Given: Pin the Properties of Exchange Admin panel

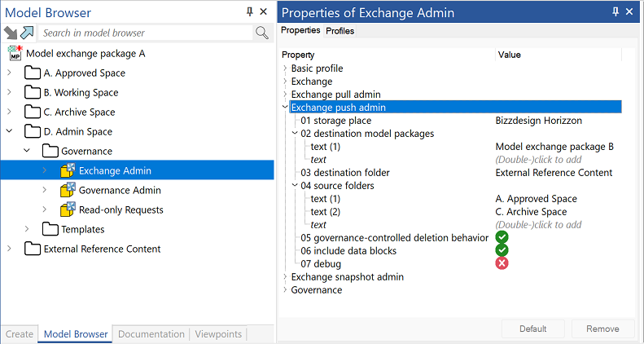Looking at the screenshot, I should pos(616,12).
